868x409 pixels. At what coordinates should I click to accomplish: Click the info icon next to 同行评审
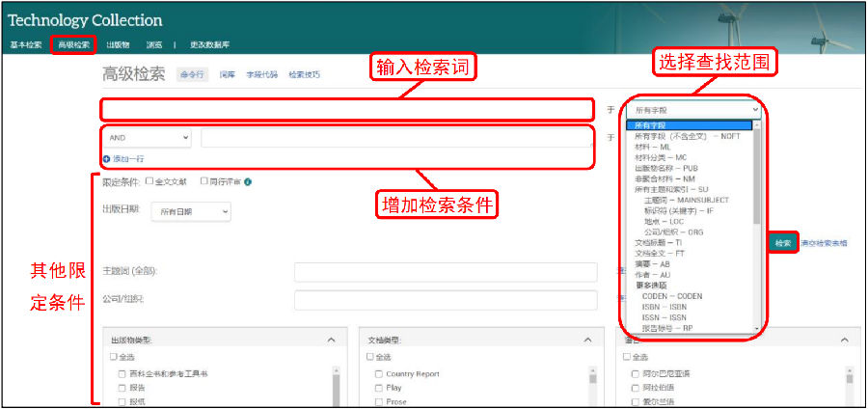[x=249, y=181]
